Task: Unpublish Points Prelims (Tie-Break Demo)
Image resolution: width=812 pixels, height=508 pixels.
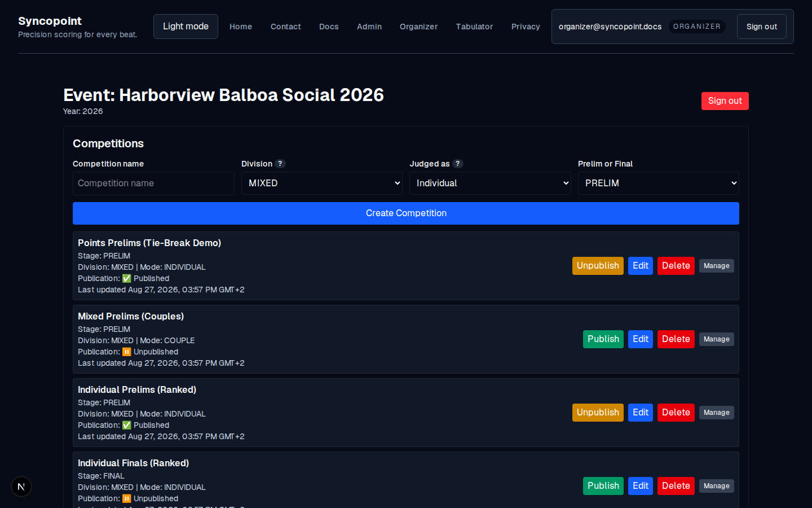Action: click(x=598, y=266)
